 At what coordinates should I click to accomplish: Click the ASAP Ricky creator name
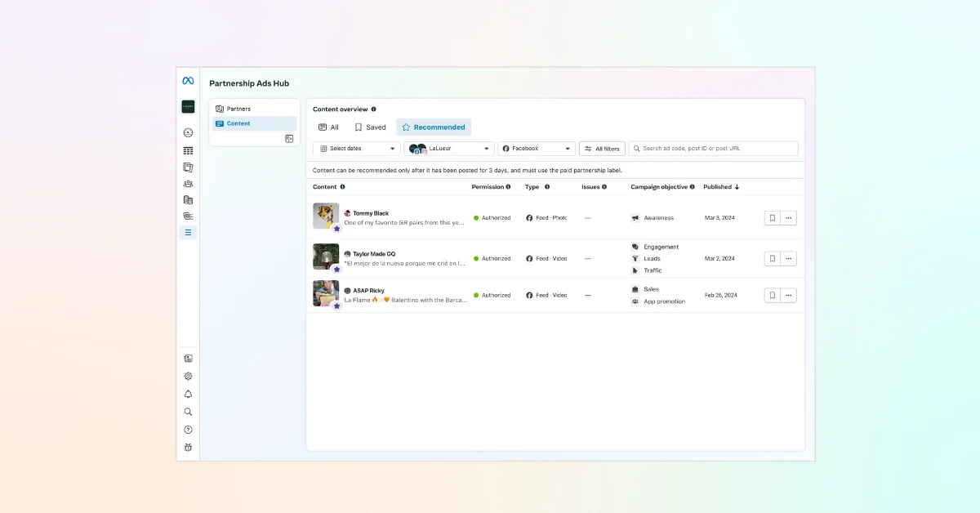pos(368,291)
